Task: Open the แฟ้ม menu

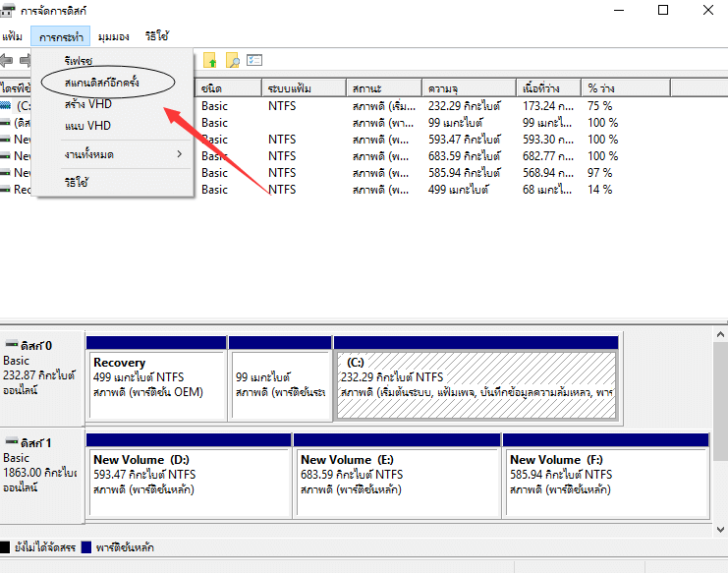Action: click(x=13, y=36)
